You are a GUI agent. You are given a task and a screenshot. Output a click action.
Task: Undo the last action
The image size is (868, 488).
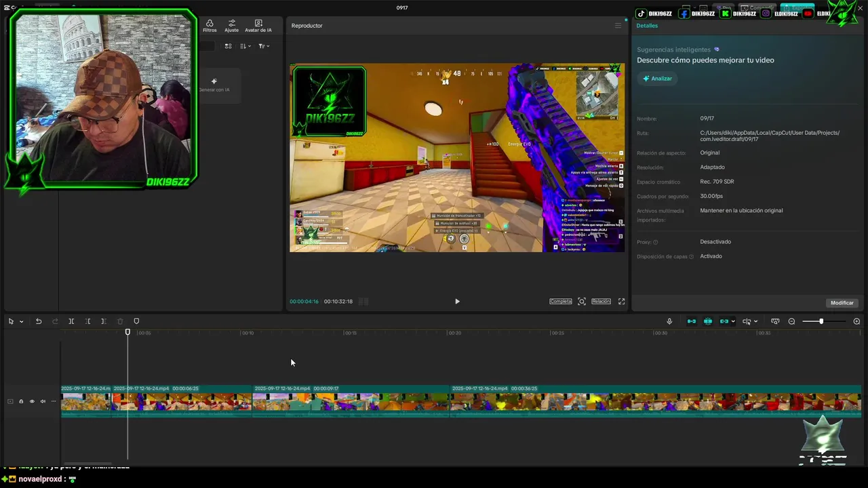pyautogui.click(x=39, y=321)
